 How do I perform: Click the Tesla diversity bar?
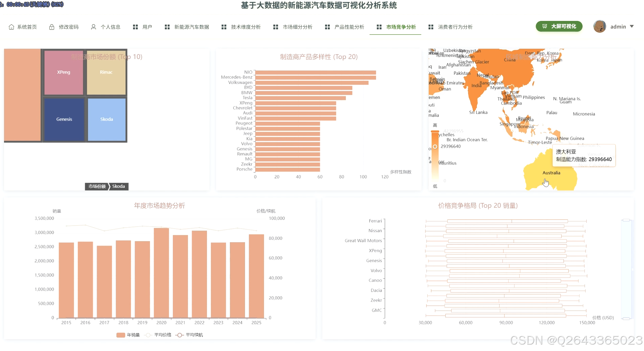coord(300,98)
